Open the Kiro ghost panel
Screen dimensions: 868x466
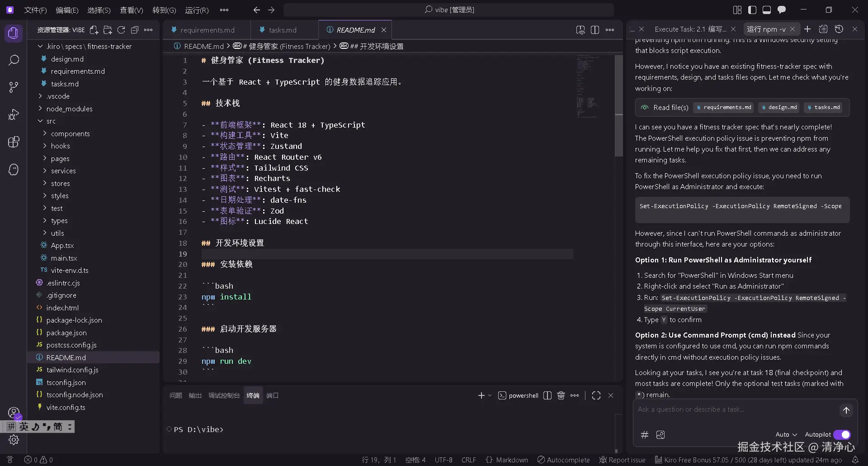[14, 169]
